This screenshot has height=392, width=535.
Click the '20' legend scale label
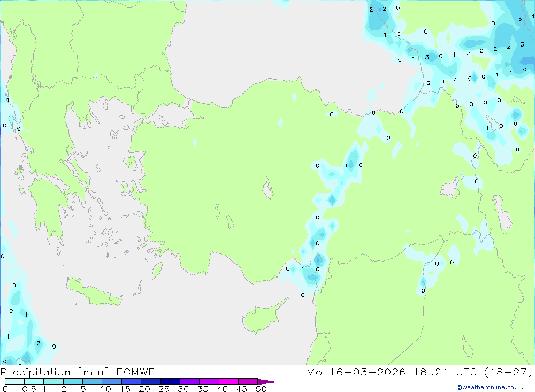coord(144,389)
